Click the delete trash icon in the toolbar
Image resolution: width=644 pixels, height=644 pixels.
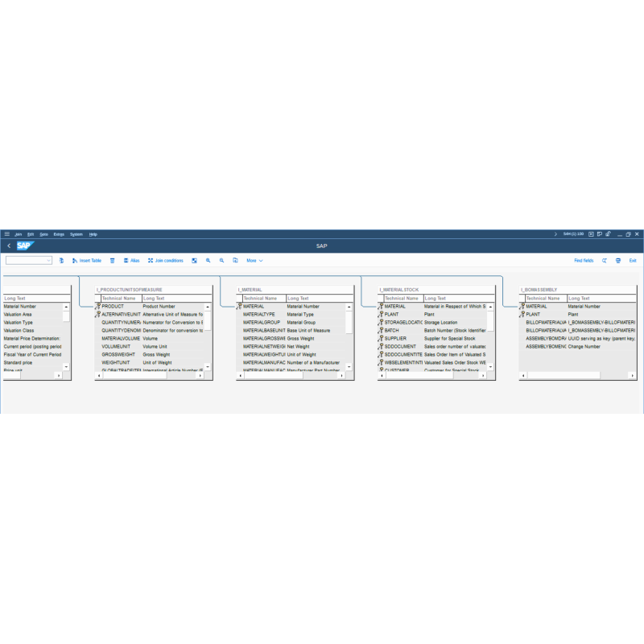coord(113,260)
